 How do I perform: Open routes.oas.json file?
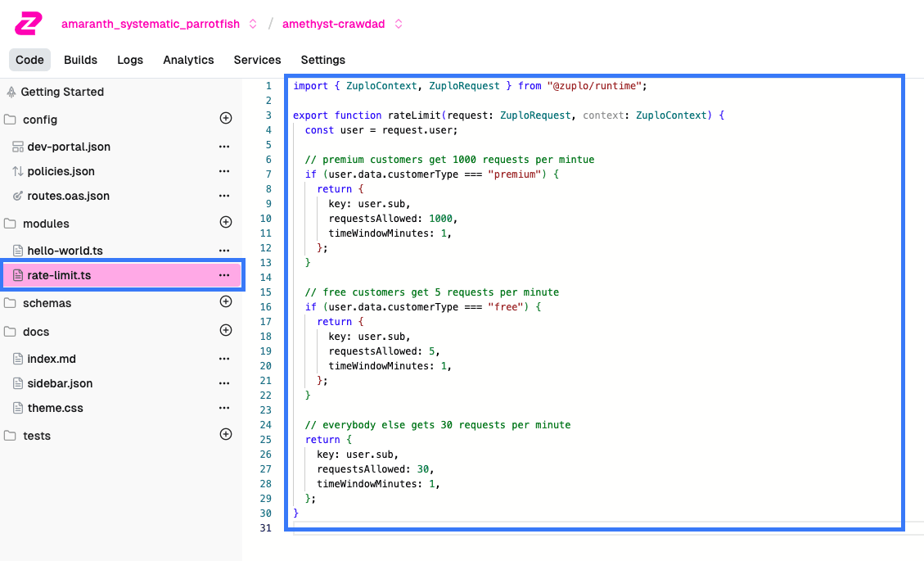pyautogui.click(x=68, y=196)
